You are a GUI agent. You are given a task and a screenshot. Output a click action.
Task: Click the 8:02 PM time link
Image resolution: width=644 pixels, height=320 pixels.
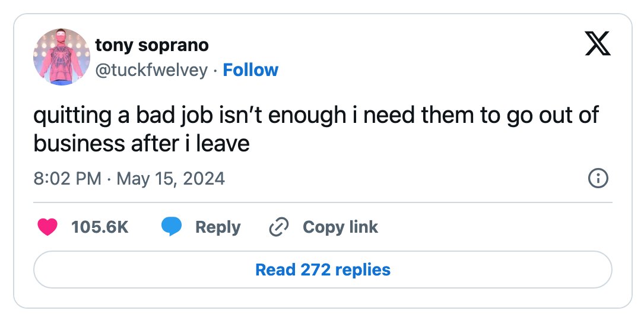(67, 179)
